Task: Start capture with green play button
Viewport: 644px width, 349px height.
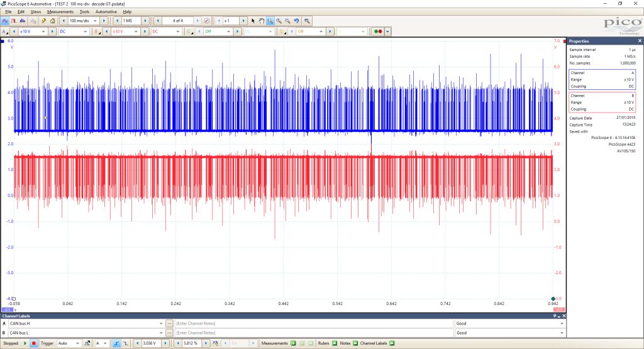Action: pos(25,343)
